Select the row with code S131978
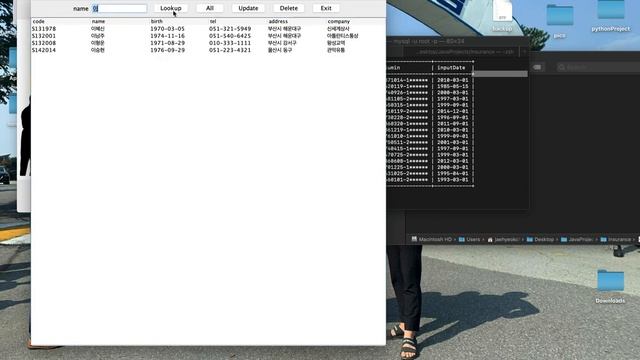640x360 pixels. coord(208,29)
